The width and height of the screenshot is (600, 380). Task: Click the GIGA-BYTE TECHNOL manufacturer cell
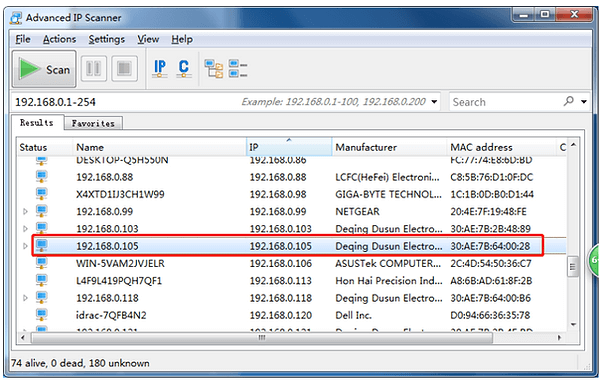[388, 194]
